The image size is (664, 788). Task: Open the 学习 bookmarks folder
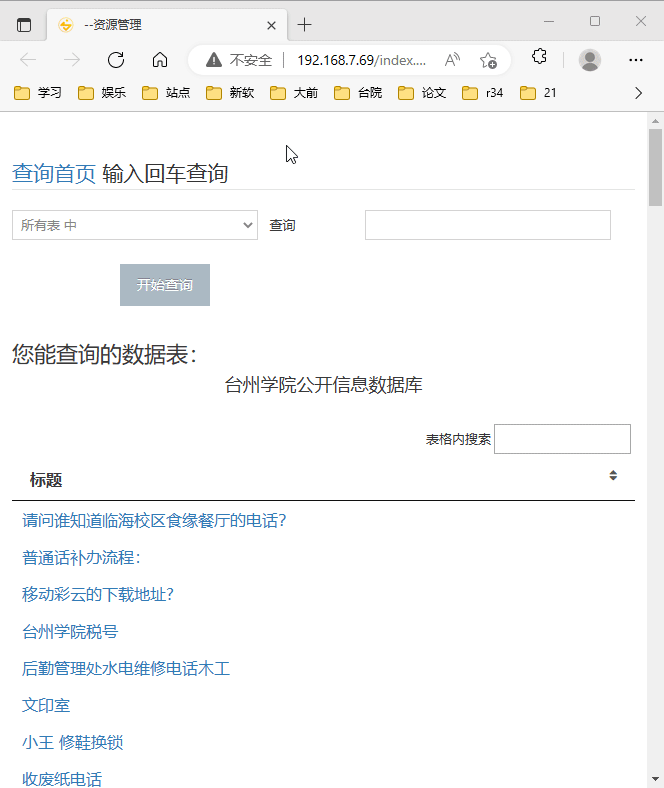pos(38,93)
